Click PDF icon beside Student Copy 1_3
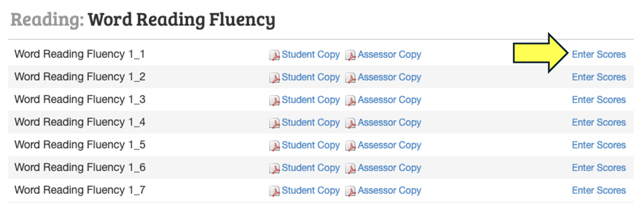Image resolution: width=644 pixels, height=215 pixels. (x=274, y=101)
